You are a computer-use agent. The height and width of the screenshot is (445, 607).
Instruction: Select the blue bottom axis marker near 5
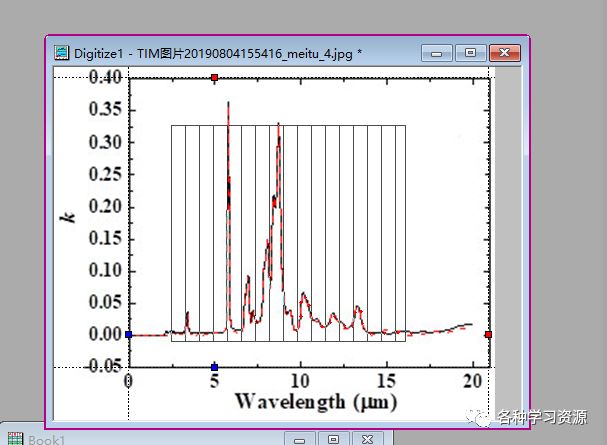[214, 367]
